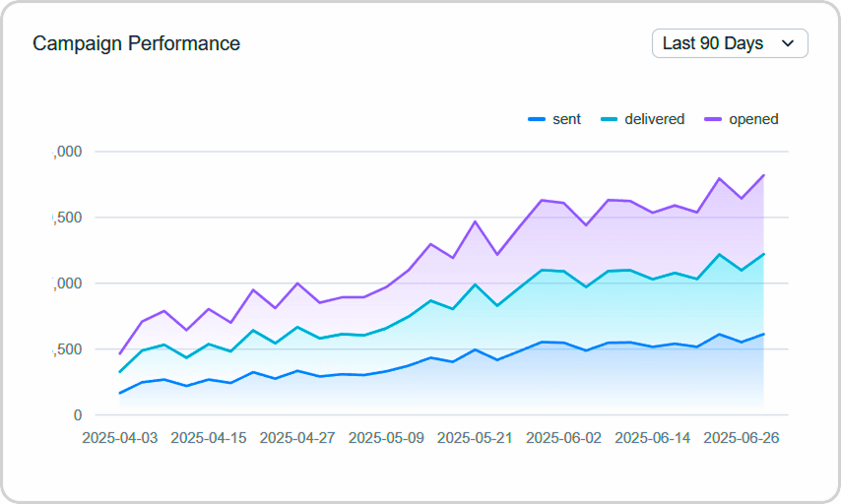
Task: Select the 2025-05-21 x-axis date label
Action: tap(475, 438)
